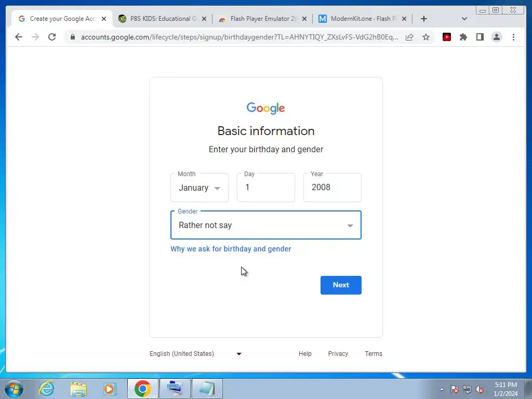Click the address bar URL
The height and width of the screenshot is (399, 532).
(x=239, y=37)
